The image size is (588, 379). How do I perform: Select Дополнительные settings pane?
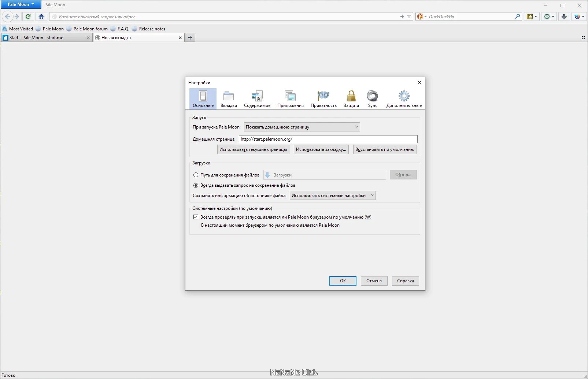404,99
